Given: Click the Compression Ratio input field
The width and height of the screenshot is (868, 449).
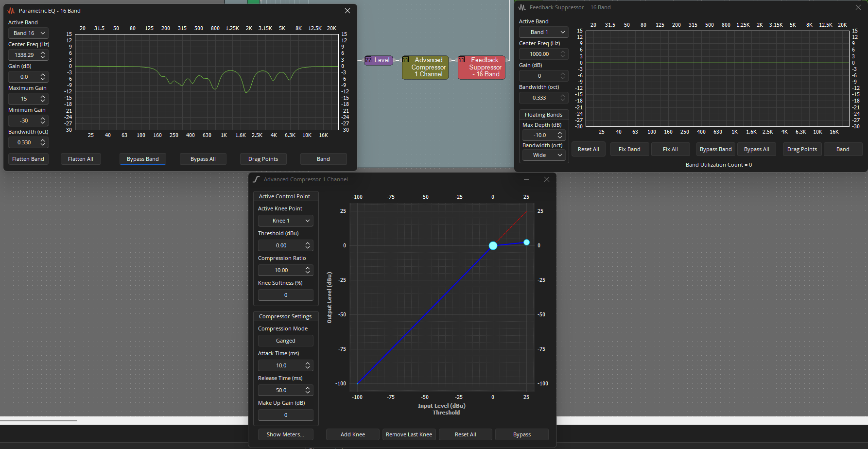Looking at the screenshot, I should point(281,270).
